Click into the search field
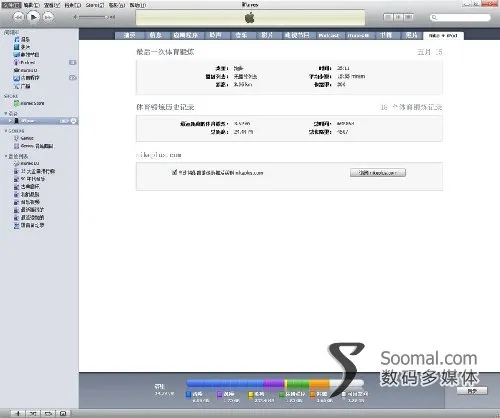The width and height of the screenshot is (500, 418). point(460,17)
